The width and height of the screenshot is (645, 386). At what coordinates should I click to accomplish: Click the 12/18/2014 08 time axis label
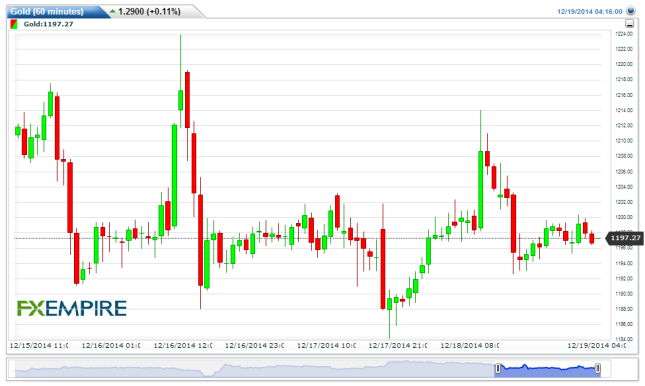click(469, 345)
